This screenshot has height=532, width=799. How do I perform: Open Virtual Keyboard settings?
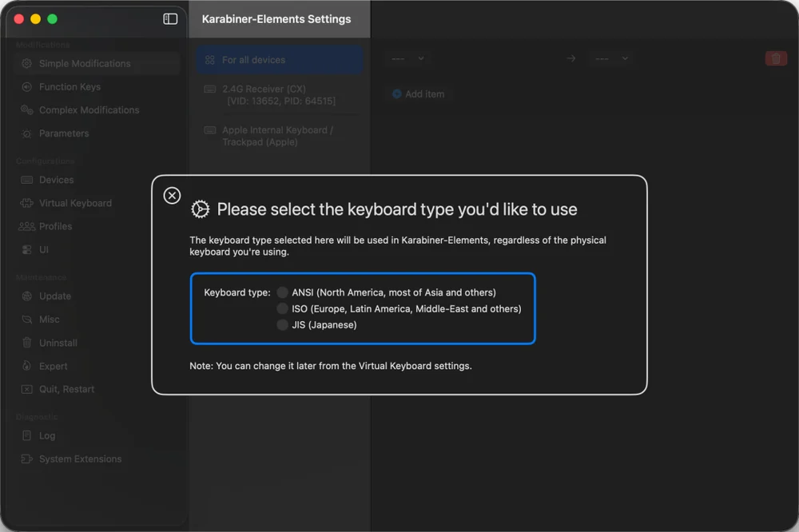click(97, 204)
